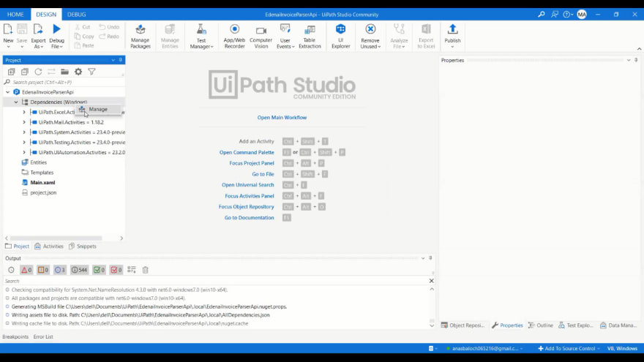Publish the project
This screenshot has width=644, height=362.
(452, 36)
